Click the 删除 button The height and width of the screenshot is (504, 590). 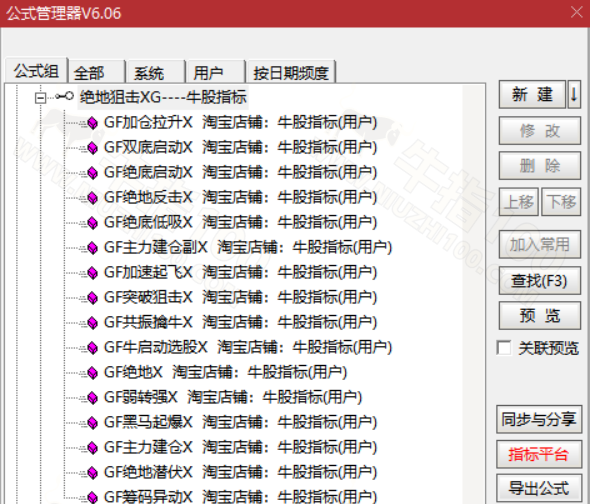tap(540, 166)
